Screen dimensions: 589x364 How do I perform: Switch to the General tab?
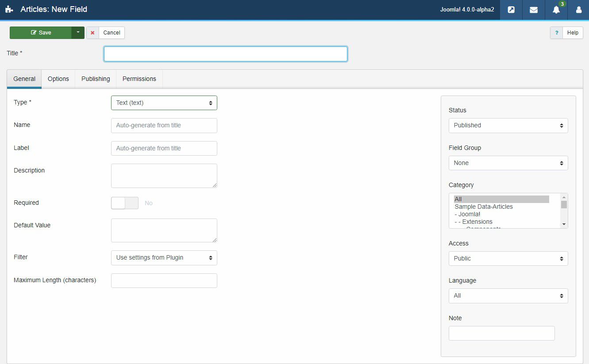[24, 79]
